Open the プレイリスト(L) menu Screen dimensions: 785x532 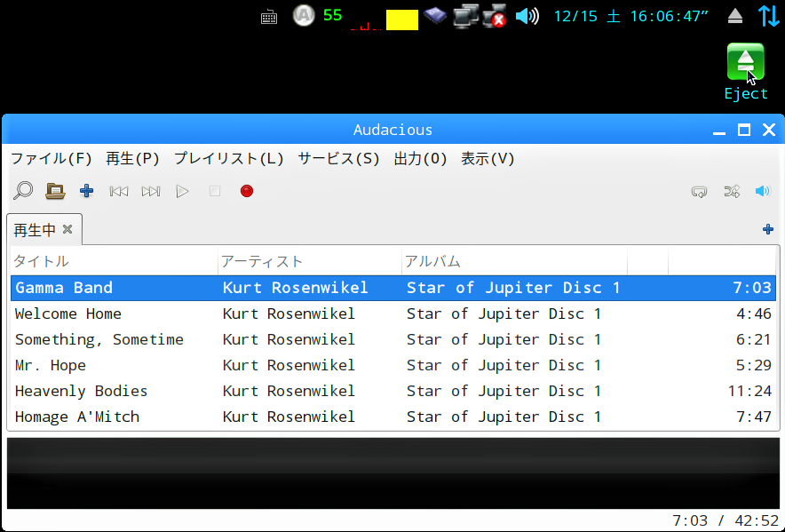click(229, 159)
